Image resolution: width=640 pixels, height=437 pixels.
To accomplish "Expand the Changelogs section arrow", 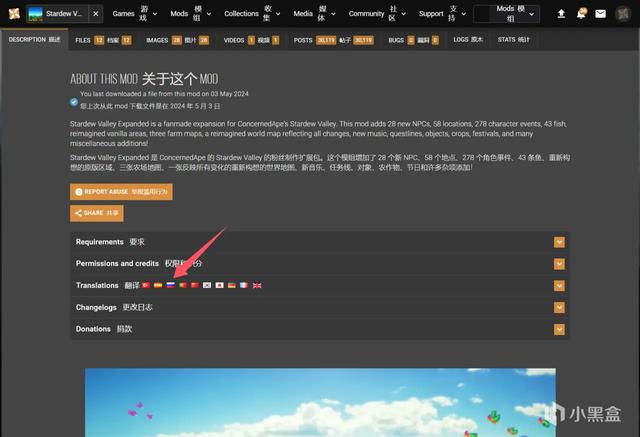I will point(559,307).
